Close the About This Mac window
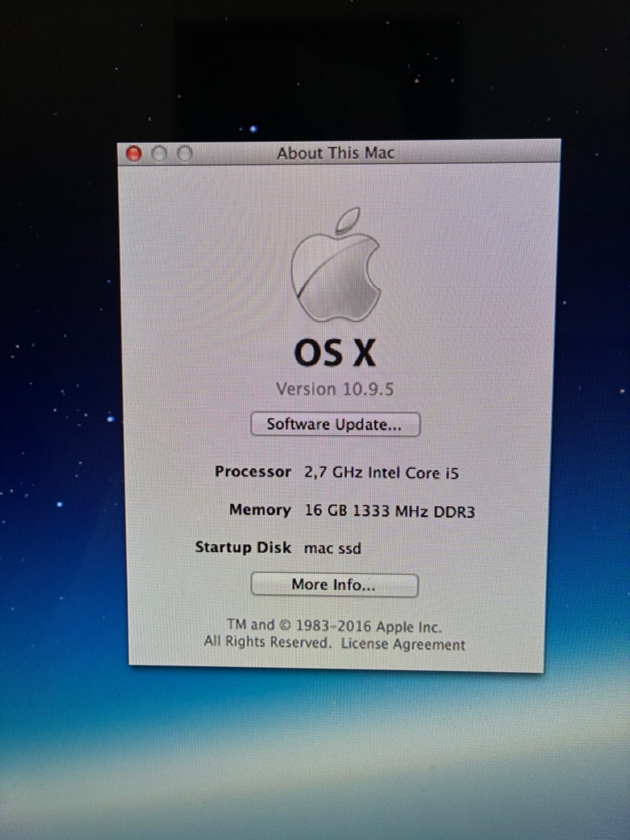 [x=134, y=154]
